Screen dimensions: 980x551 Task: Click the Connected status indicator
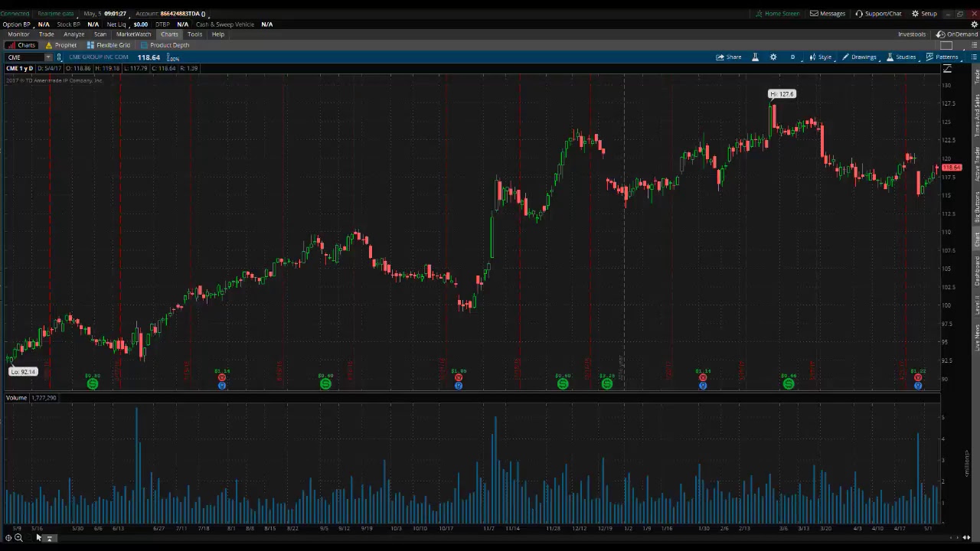point(15,14)
